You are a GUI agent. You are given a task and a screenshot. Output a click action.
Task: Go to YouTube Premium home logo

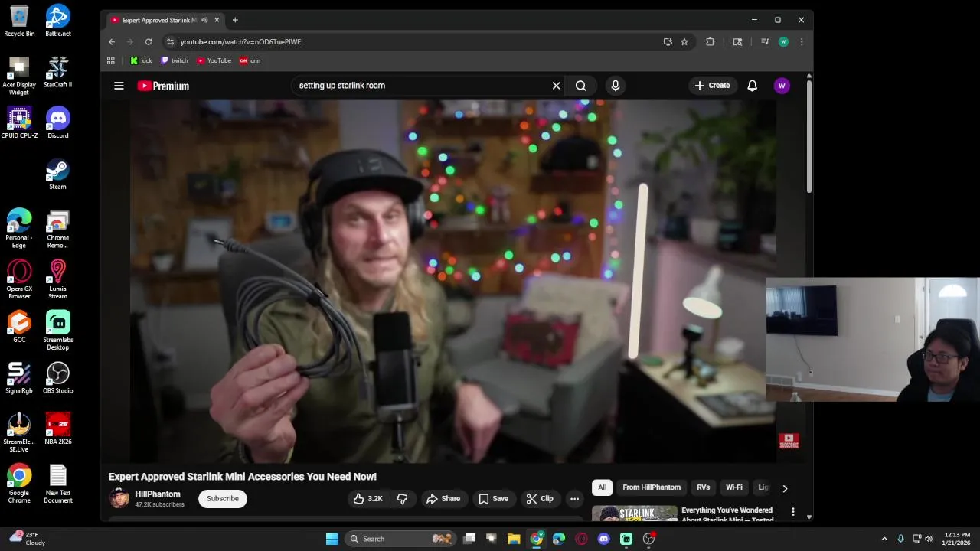[163, 86]
